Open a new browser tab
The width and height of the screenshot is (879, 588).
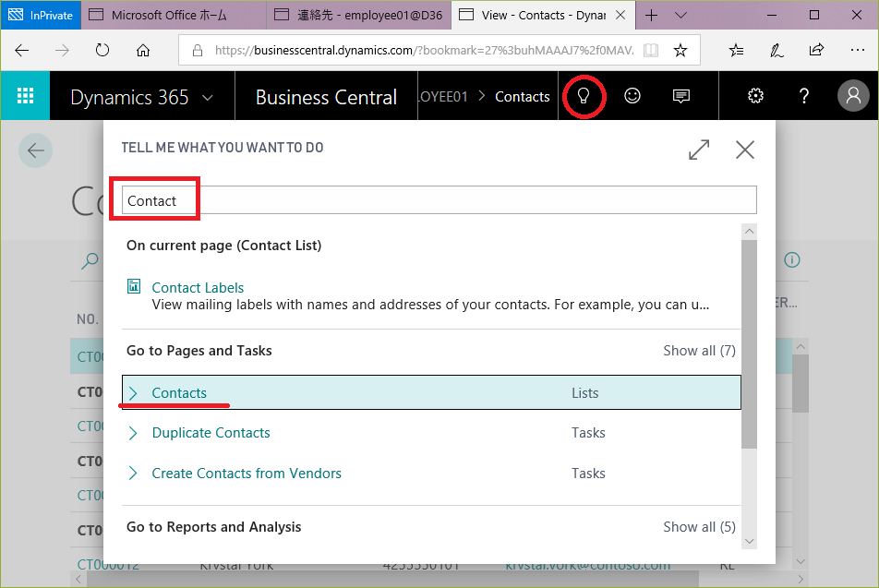click(x=652, y=15)
